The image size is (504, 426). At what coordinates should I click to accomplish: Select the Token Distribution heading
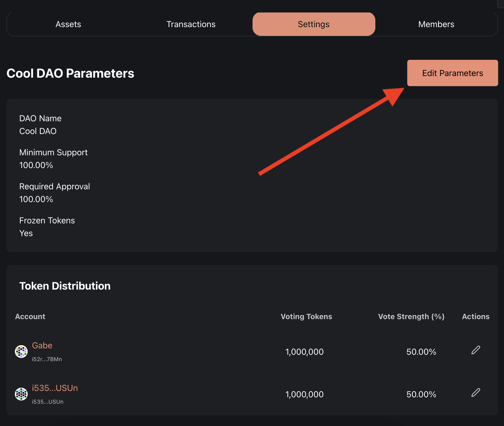65,286
